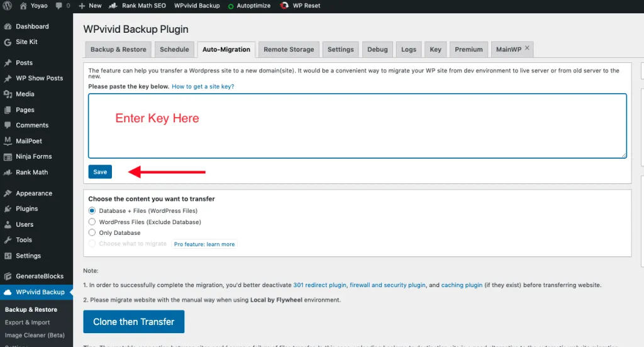Screen dimensions: 644x347
Task: Click the Media sidebar icon
Action: click(x=8, y=94)
